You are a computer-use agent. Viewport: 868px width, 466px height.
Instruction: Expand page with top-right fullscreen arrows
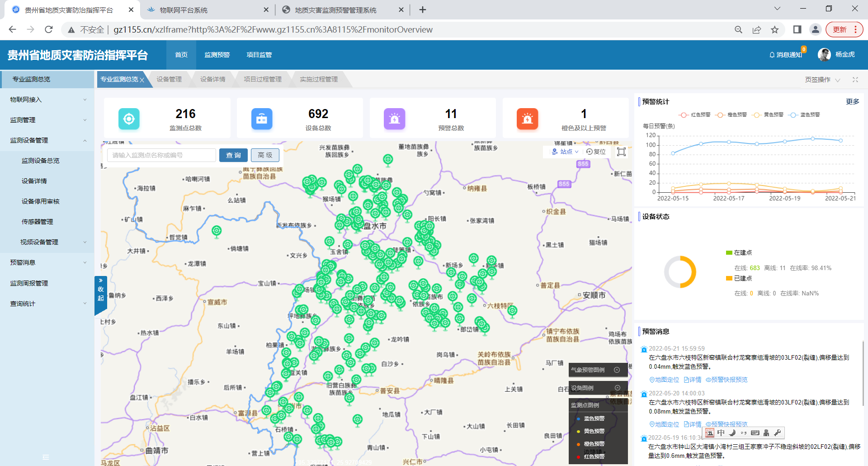click(x=855, y=80)
